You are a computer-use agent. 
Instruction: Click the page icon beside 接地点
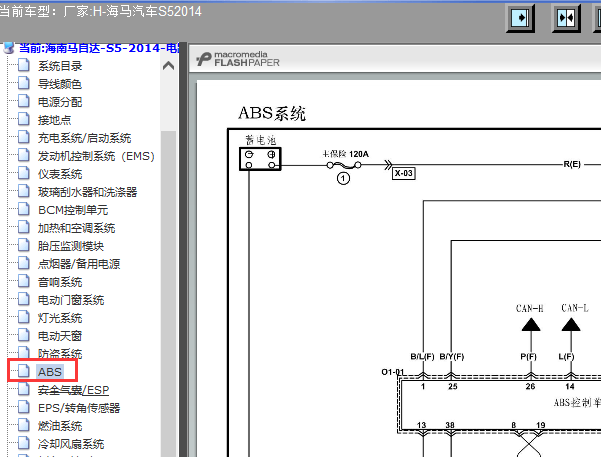[x=24, y=119]
